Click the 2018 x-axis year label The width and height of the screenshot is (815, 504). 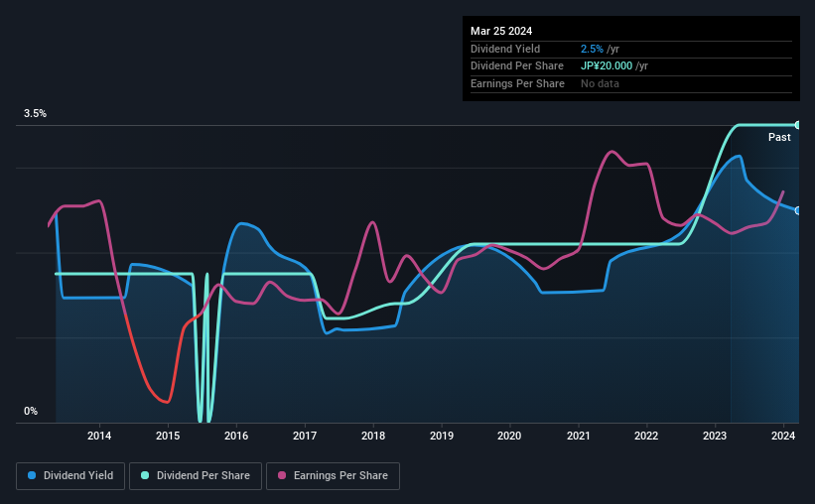(x=373, y=436)
